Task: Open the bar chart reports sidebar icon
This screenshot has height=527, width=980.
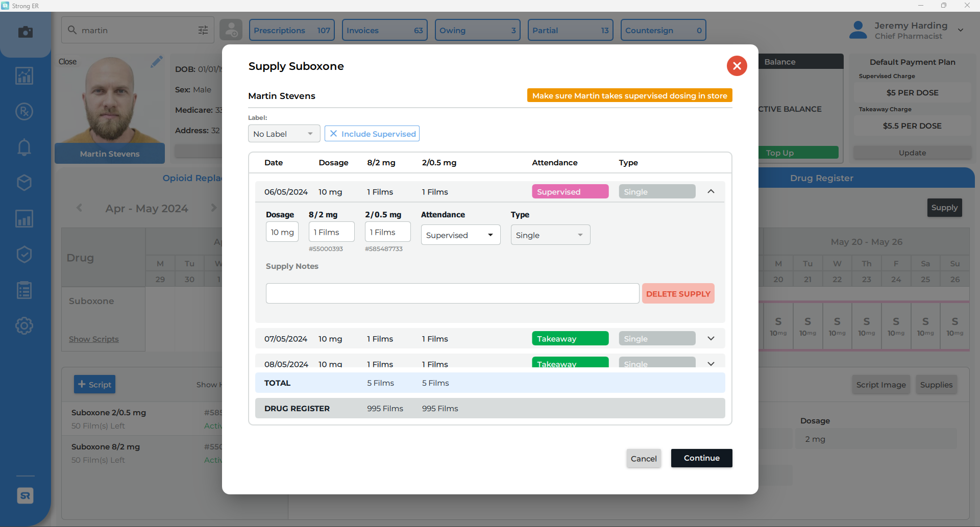Action: [x=24, y=218]
